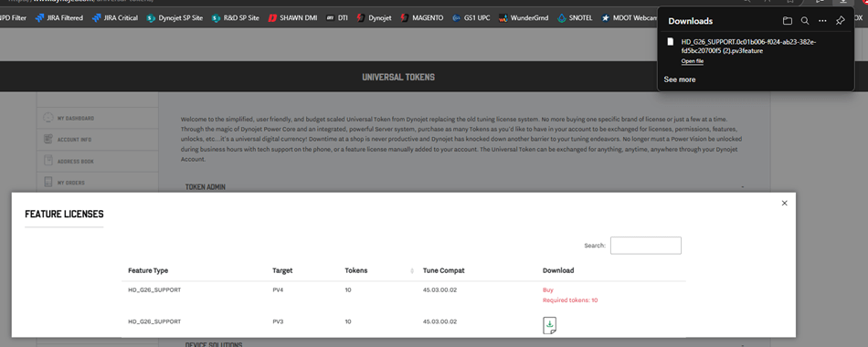Click Tune Compat 45.03.00.02 in PV4 row
This screenshot has width=868, height=347.
440,289
